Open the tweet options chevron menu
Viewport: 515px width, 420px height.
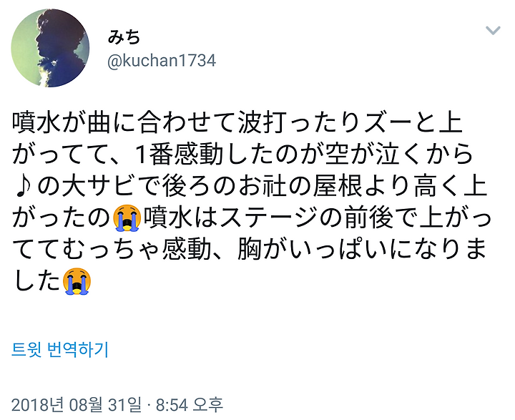493,31
